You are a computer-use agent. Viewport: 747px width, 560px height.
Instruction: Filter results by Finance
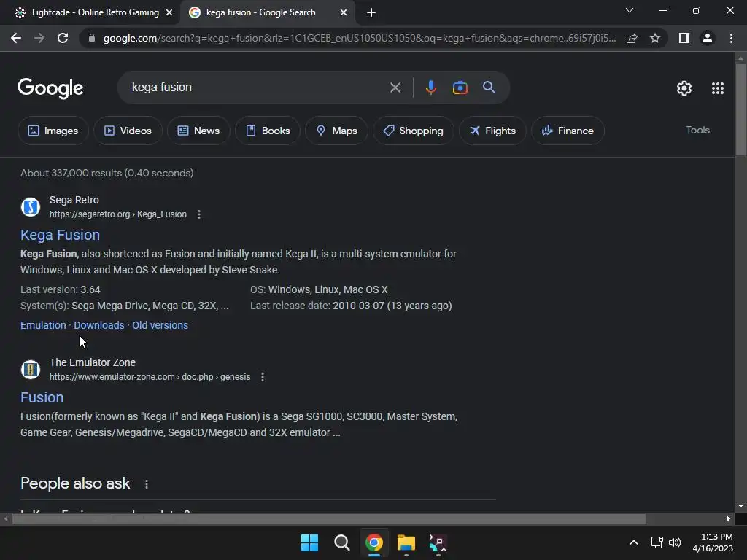point(568,131)
